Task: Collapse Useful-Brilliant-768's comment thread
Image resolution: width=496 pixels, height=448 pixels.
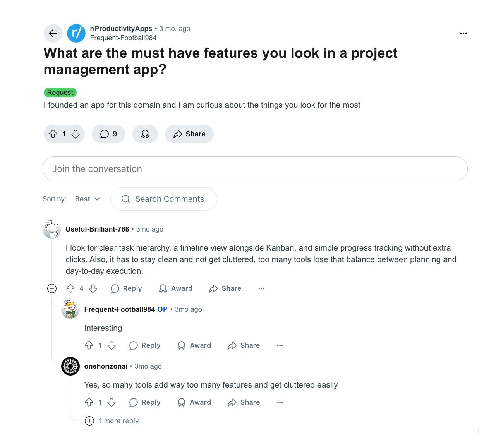Action: [52, 288]
